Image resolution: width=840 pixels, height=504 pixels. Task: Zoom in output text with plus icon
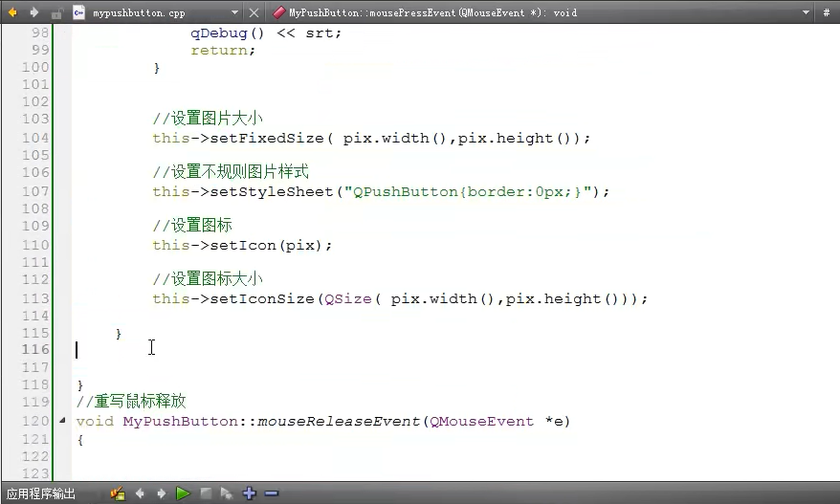tap(249, 493)
